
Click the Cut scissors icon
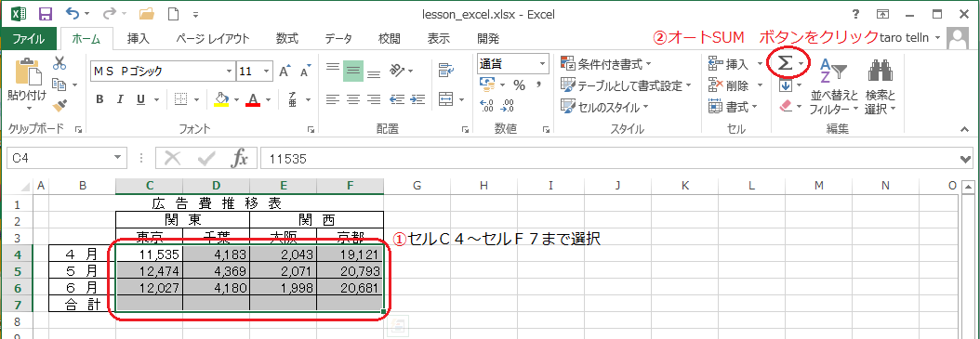point(60,62)
